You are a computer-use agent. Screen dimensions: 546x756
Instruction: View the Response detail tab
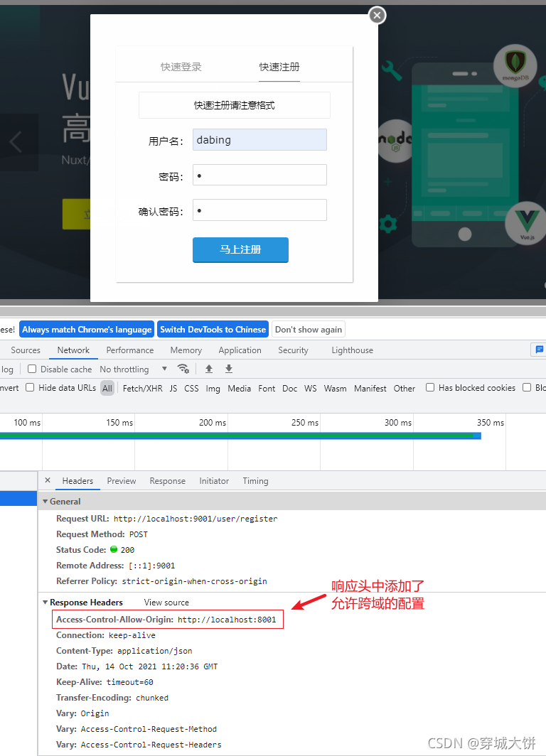click(x=167, y=481)
